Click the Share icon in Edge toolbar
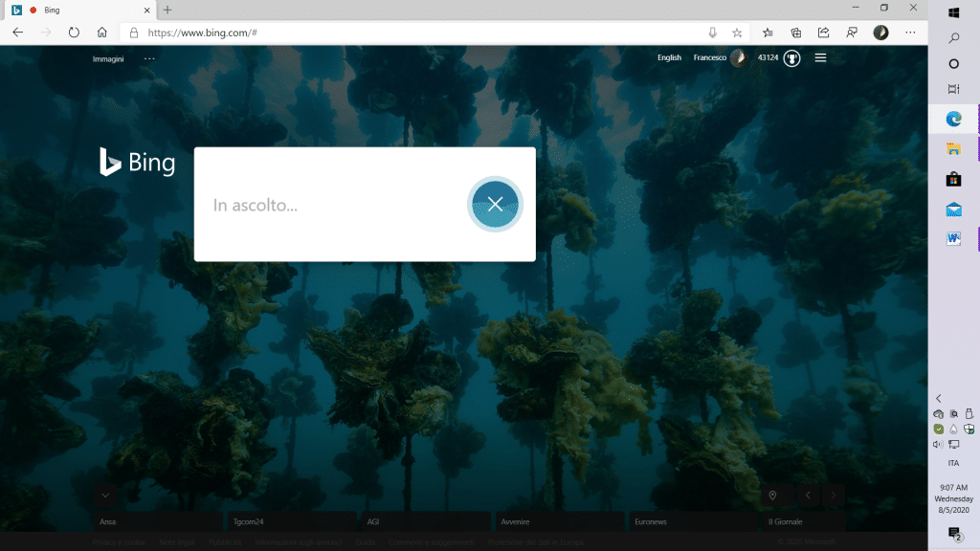This screenshot has width=980, height=551. pos(823,33)
